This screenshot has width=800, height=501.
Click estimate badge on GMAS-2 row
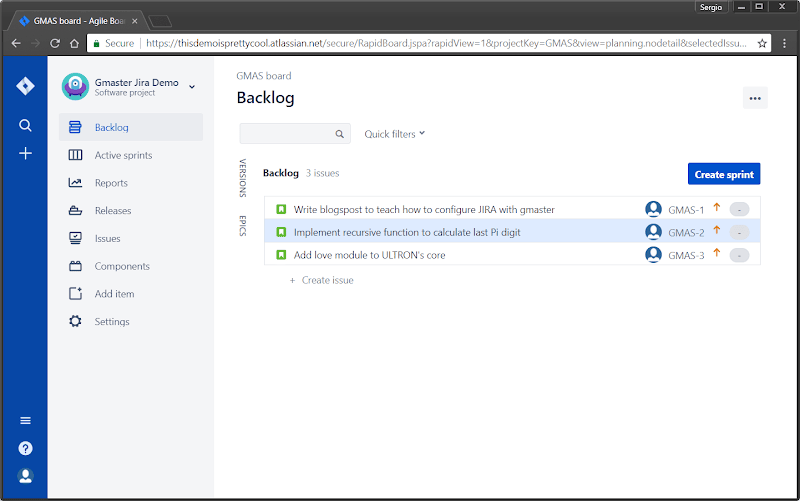click(x=739, y=233)
